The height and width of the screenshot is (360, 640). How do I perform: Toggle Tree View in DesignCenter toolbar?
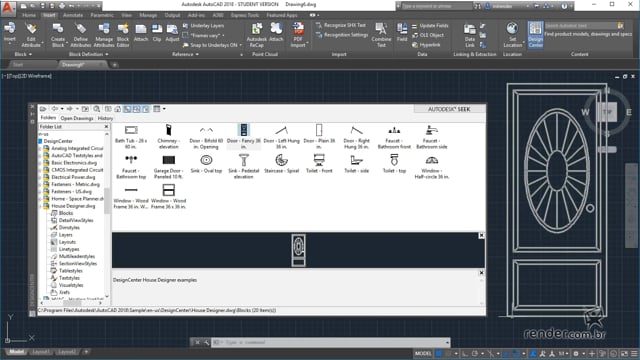pos(127,109)
